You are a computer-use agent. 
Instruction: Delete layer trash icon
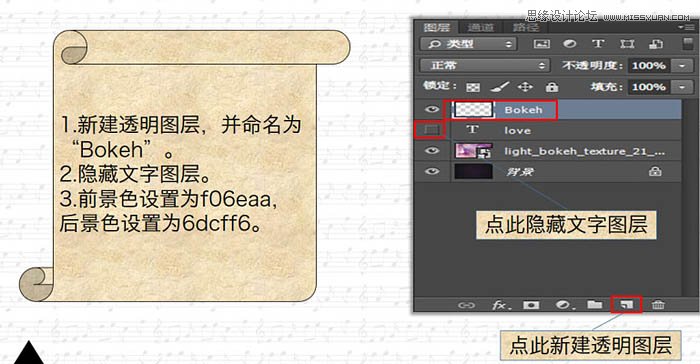pos(658,305)
